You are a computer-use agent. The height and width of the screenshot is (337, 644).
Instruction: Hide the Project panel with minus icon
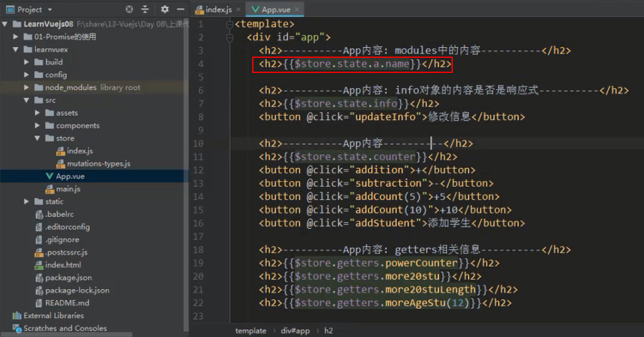tap(180, 9)
